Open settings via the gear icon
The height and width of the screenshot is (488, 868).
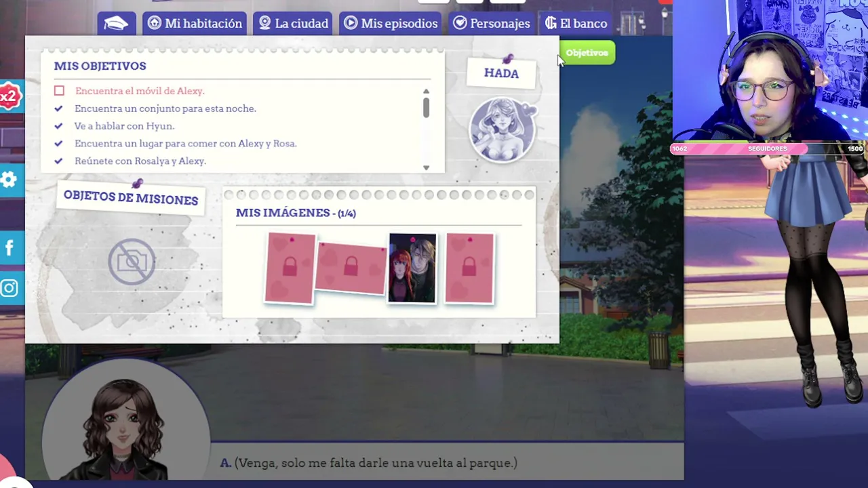pyautogui.click(x=9, y=180)
